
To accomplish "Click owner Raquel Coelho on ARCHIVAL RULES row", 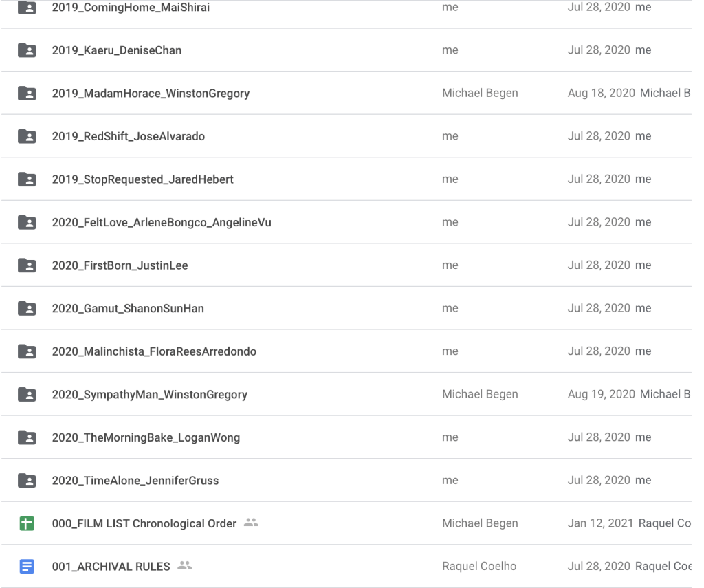I will pos(479,567).
